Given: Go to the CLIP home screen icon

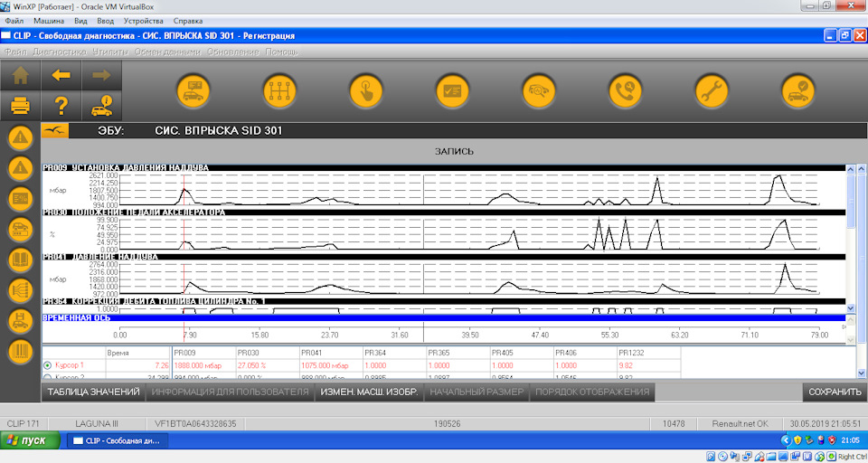Looking at the screenshot, I should (x=21, y=75).
